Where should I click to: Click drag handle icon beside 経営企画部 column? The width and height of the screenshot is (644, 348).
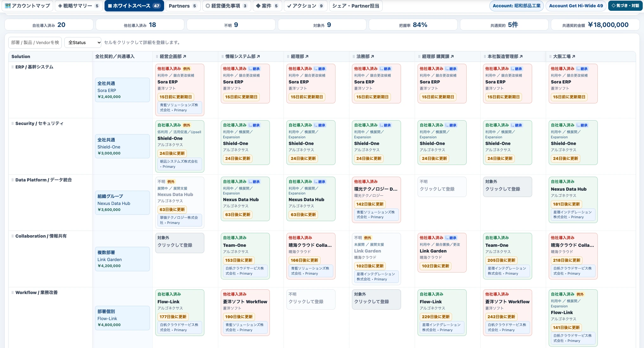coord(157,56)
